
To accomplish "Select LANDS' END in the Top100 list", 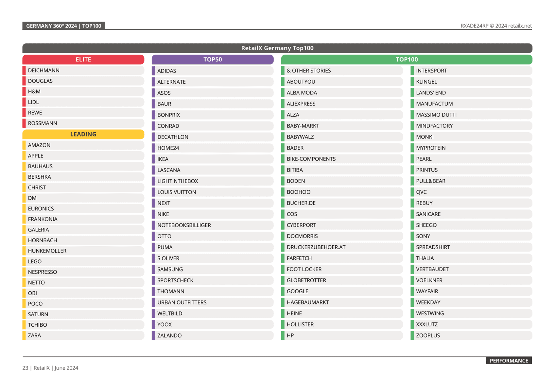I will pos(471,93).
